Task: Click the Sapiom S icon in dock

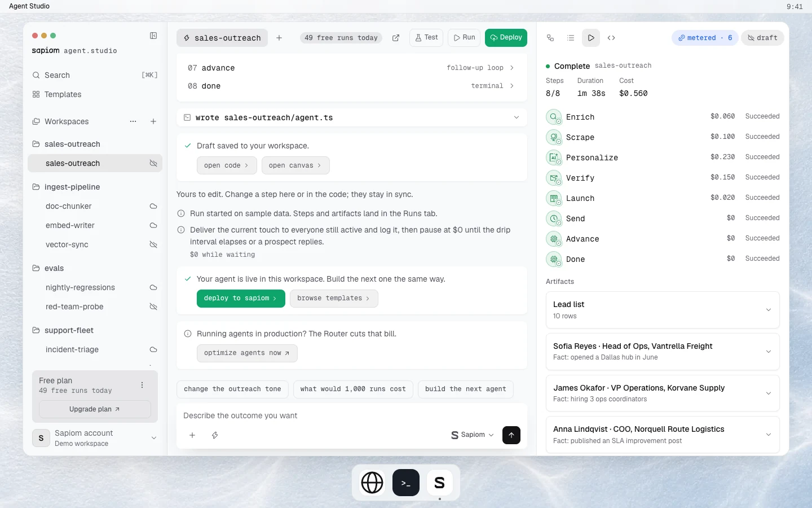Action: point(440,483)
